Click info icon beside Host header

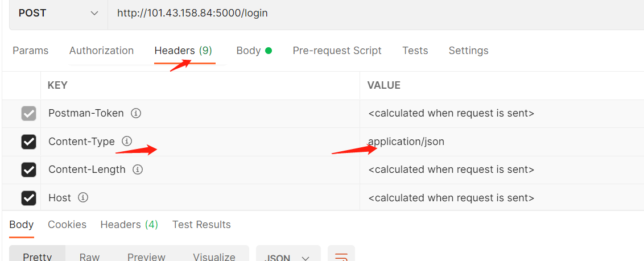pos(83,198)
